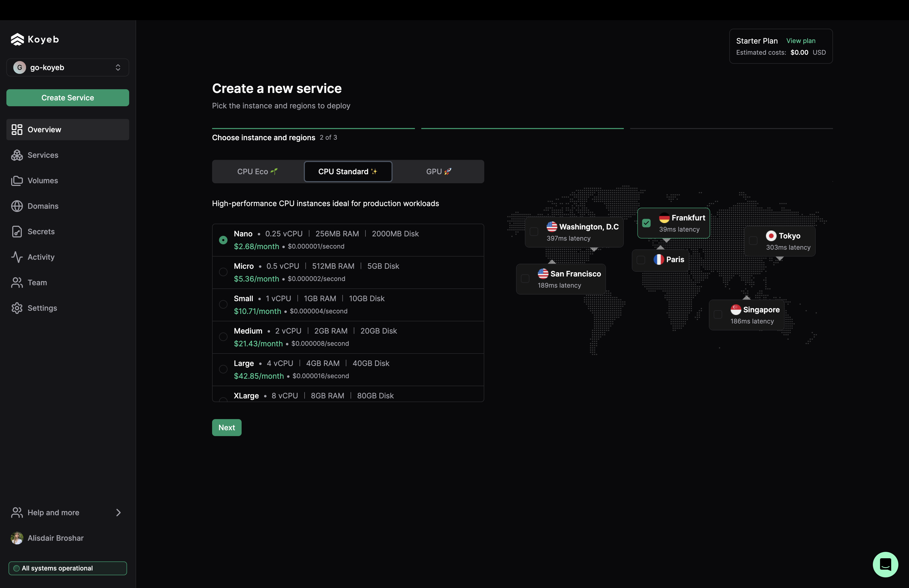This screenshot has height=588, width=909.
Task: Click the Help and more icon
Action: (17, 513)
